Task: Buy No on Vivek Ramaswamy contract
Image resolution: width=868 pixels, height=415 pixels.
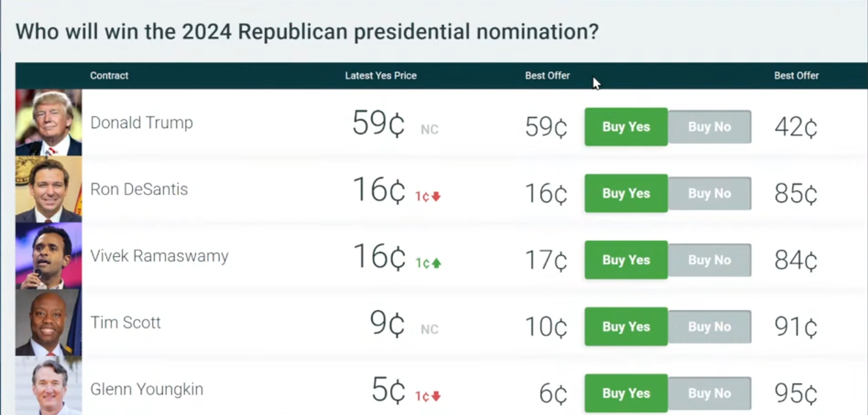Action: pyautogui.click(x=710, y=260)
